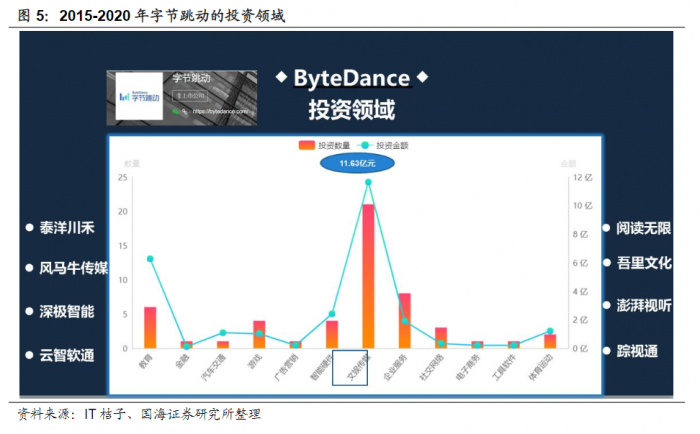Image resolution: width=700 pixels, height=434 pixels.
Task: Select the left axis value 25
Action: pos(123,178)
